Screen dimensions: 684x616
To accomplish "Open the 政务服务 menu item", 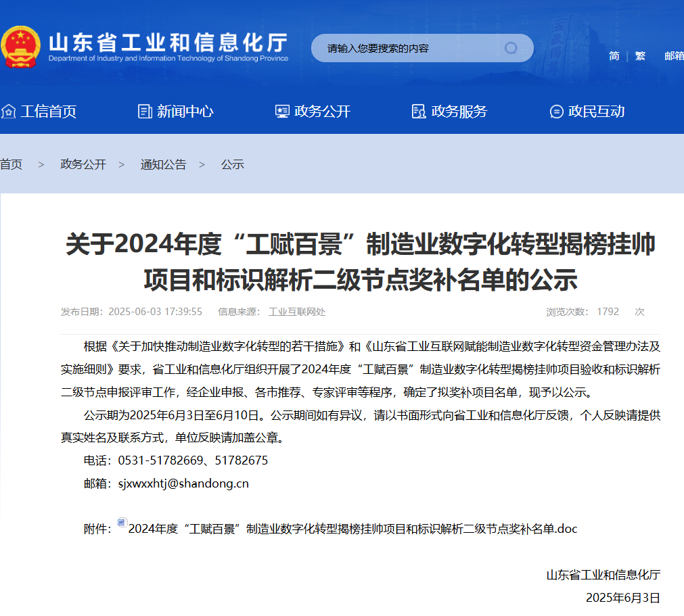I will [459, 112].
